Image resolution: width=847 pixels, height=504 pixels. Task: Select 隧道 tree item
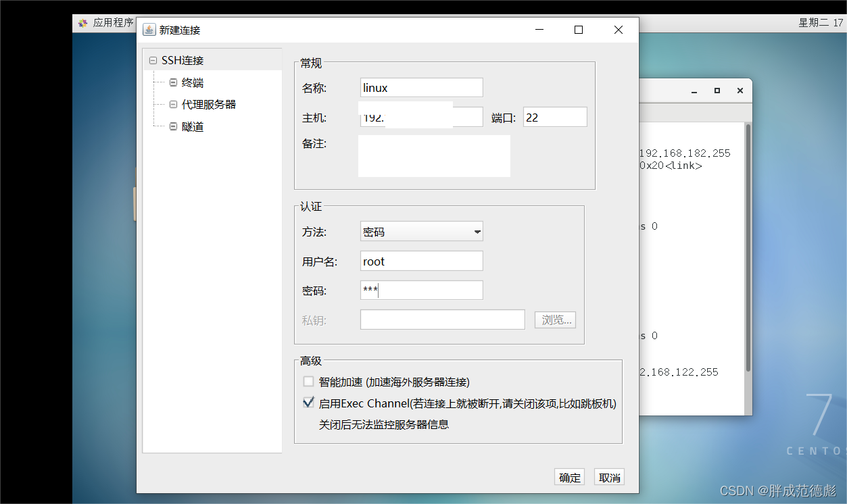click(x=193, y=126)
